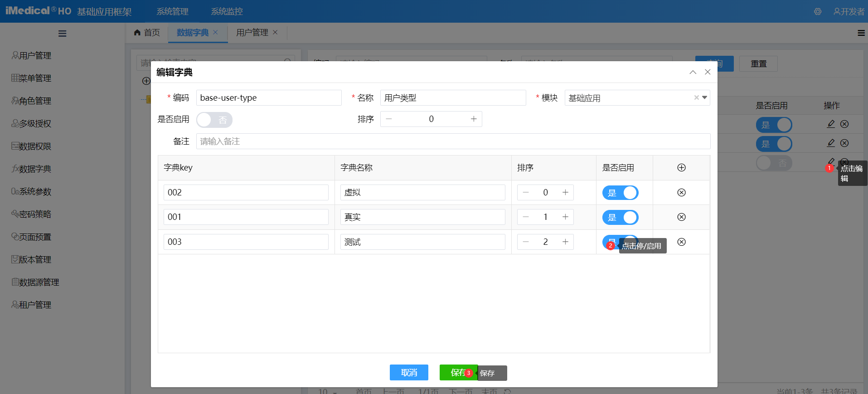Image resolution: width=868 pixels, height=394 pixels.
Task: Click the 名称 input field
Action: (x=453, y=97)
